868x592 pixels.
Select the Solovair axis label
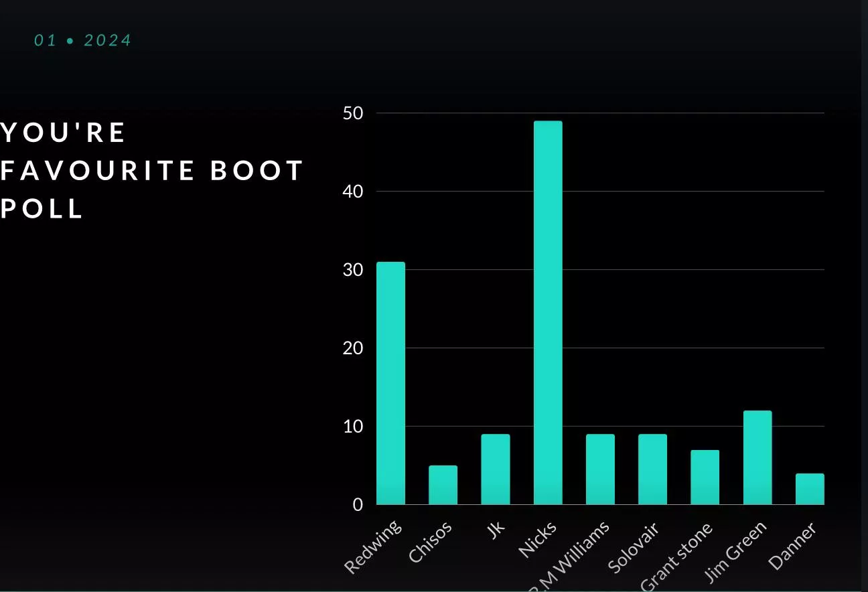[632, 549]
